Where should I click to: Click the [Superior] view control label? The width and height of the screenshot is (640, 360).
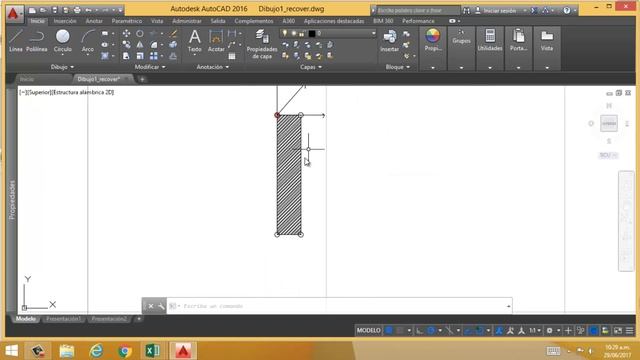39,92
